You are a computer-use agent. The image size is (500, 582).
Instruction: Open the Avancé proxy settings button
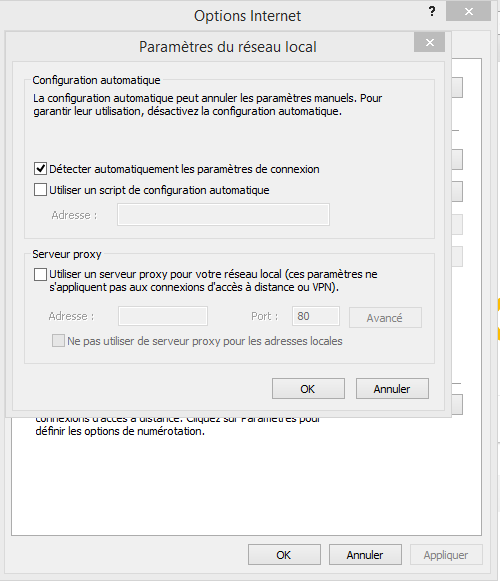pos(385,318)
